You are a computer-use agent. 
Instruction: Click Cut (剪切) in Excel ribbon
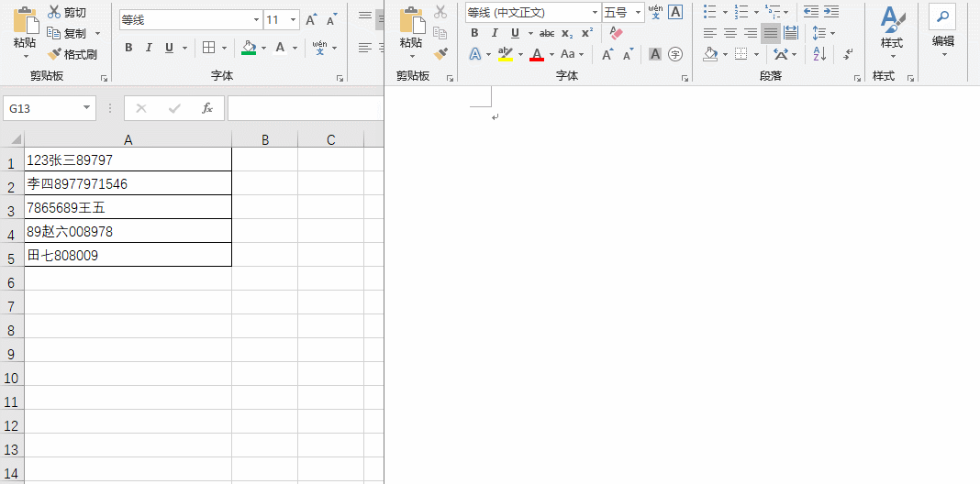click(67, 12)
